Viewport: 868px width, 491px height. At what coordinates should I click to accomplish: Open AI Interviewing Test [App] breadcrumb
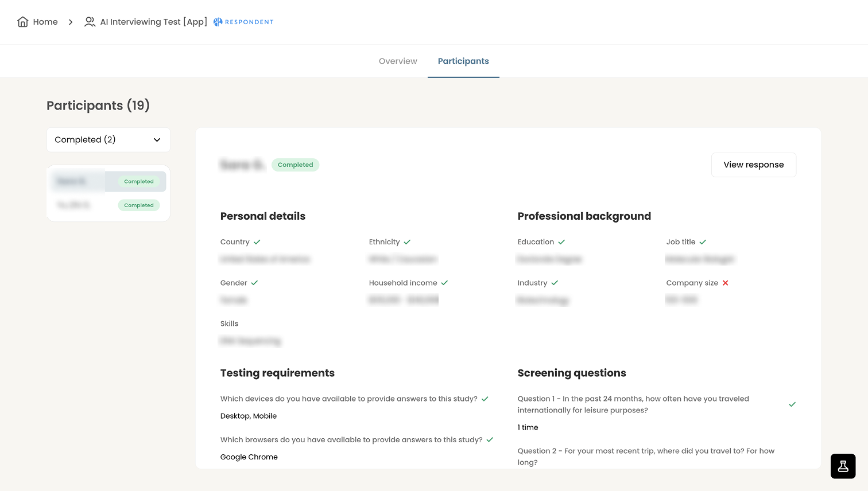(x=153, y=22)
